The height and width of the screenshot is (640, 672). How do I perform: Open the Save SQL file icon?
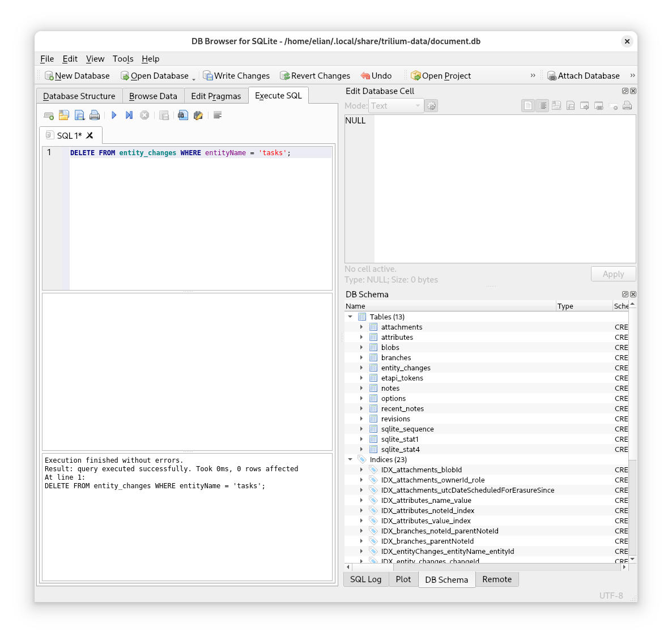coord(80,115)
